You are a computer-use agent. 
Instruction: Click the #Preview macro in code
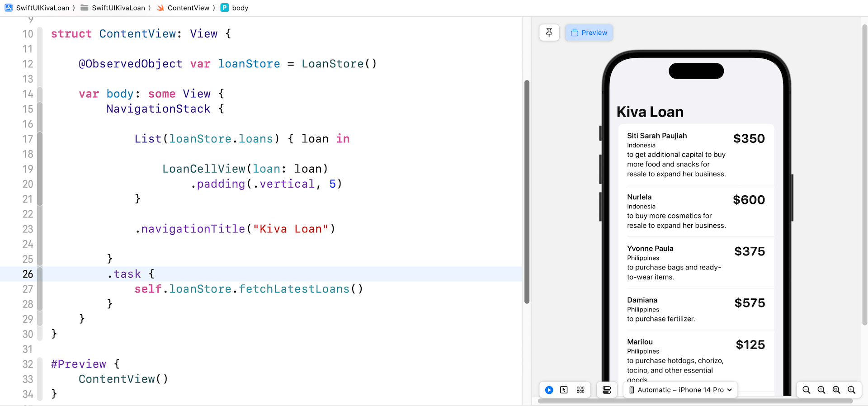(x=79, y=364)
